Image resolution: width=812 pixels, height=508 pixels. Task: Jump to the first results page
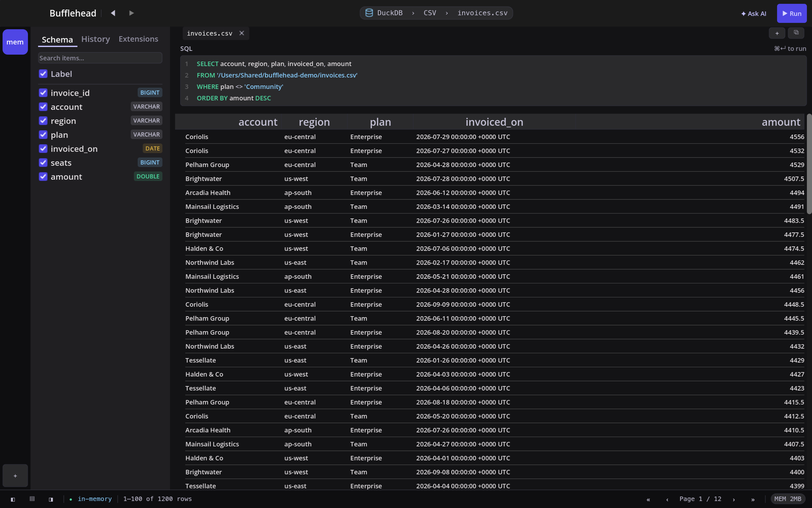point(648,499)
